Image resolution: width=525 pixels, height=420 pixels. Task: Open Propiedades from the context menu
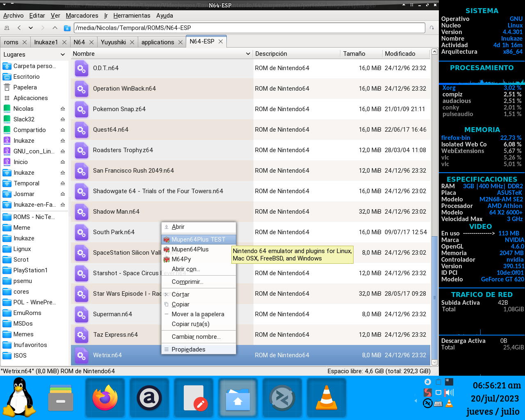coord(199,349)
